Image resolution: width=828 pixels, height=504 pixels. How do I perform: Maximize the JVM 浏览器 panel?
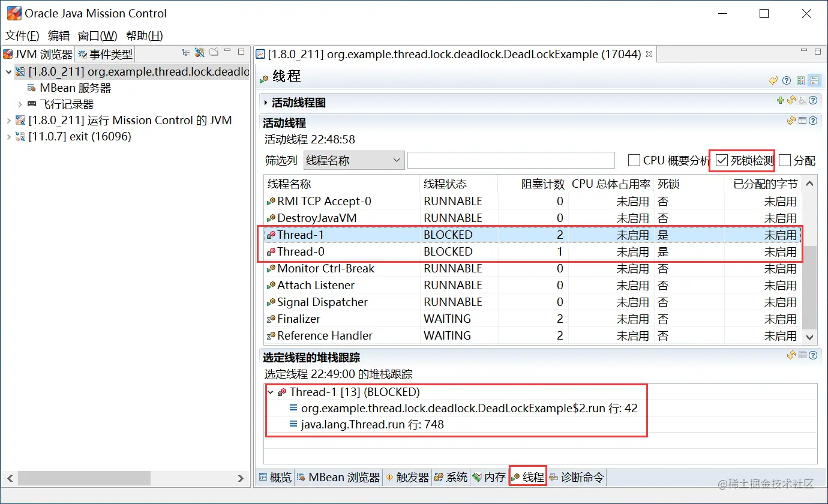[x=241, y=52]
